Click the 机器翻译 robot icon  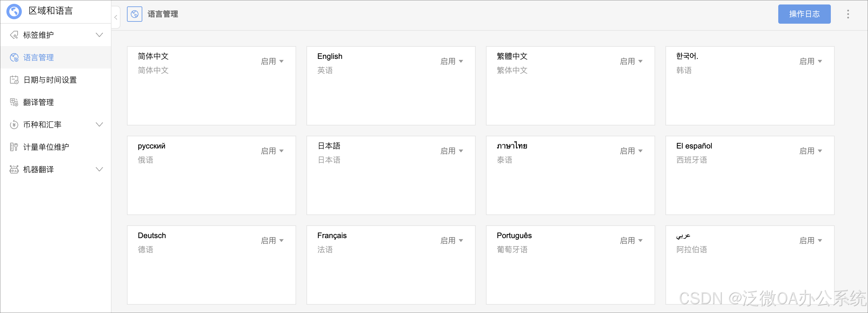click(14, 169)
